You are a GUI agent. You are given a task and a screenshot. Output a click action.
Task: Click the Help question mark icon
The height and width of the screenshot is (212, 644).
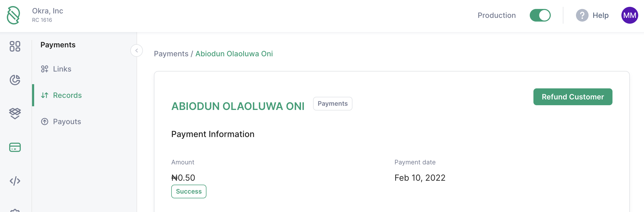tap(582, 15)
